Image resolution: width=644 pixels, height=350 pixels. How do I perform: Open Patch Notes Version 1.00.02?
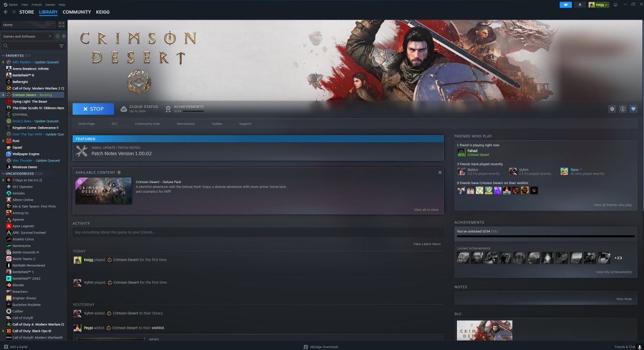tap(121, 154)
